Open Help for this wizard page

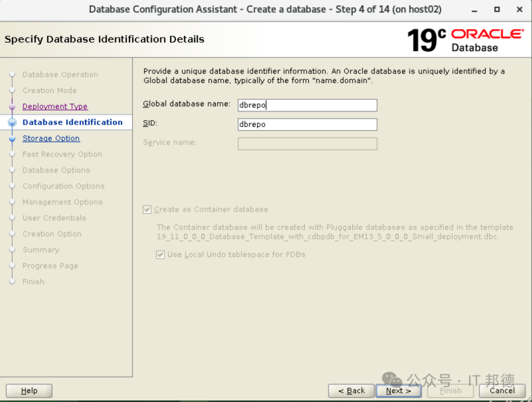coord(29,391)
